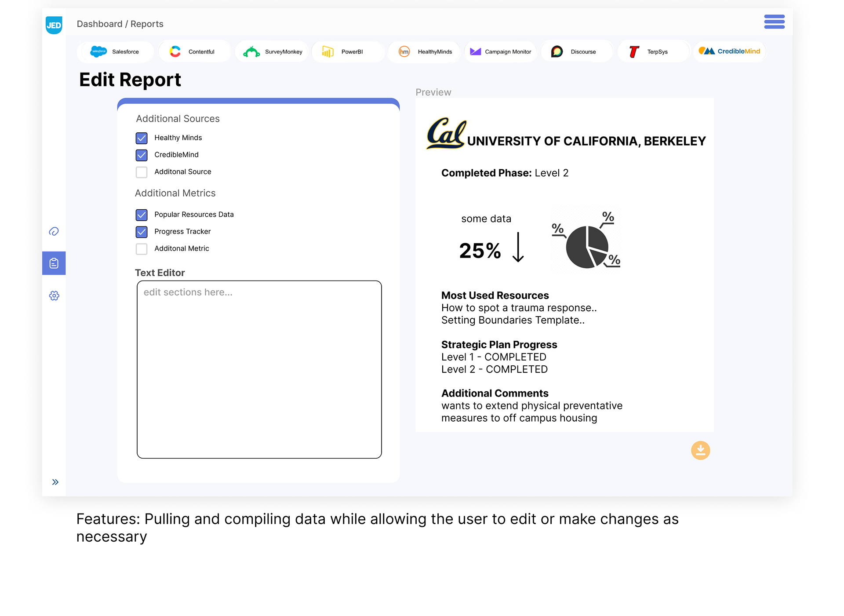Select the Salesforce integration chip

[115, 51]
